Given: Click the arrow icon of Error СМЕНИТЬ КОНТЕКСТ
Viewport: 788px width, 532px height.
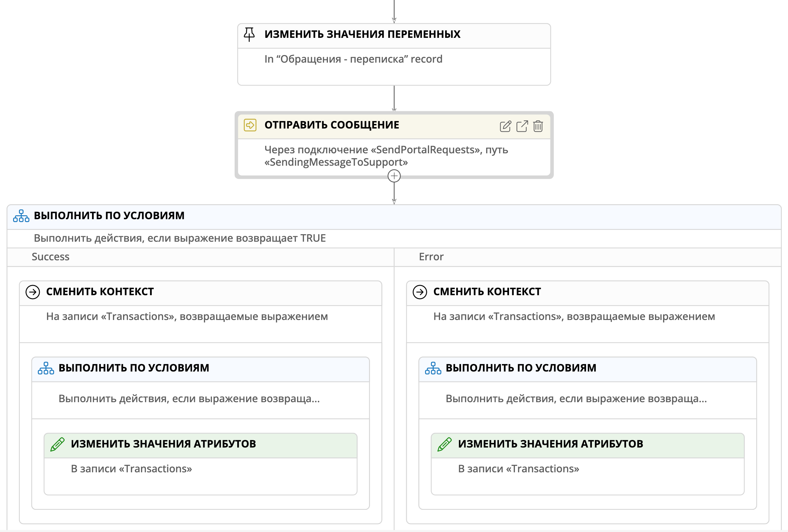Looking at the screenshot, I should click(420, 292).
